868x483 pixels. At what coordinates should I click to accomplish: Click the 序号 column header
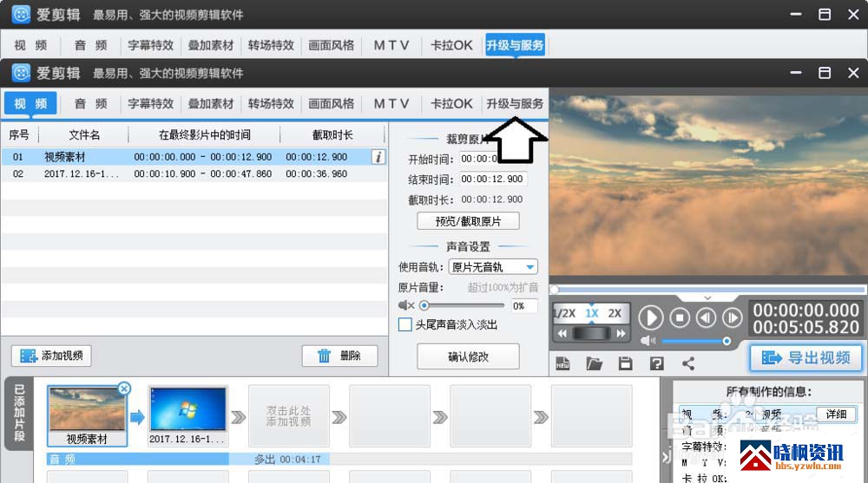click(19, 135)
